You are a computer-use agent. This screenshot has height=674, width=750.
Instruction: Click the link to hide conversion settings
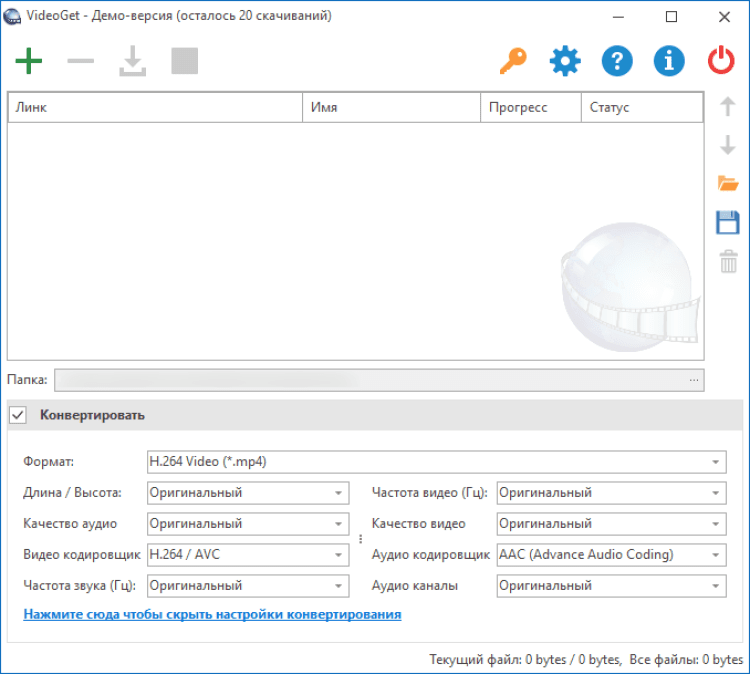(x=212, y=614)
